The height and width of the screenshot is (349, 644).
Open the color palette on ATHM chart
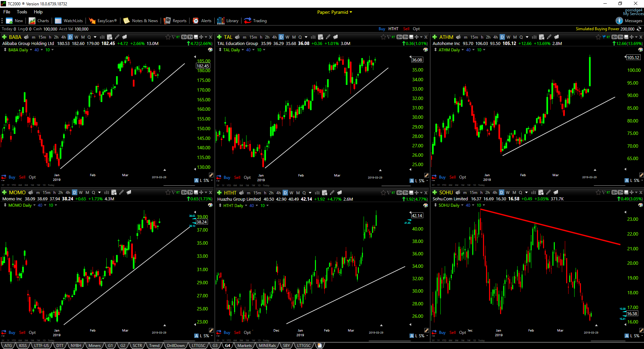point(641,50)
